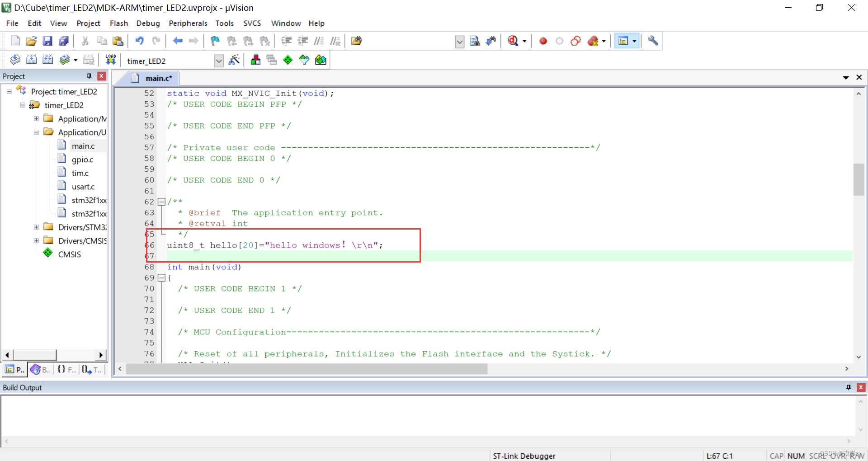The image size is (868, 461).
Task: Place cursor on the int main(void) line
Action: tap(204, 267)
